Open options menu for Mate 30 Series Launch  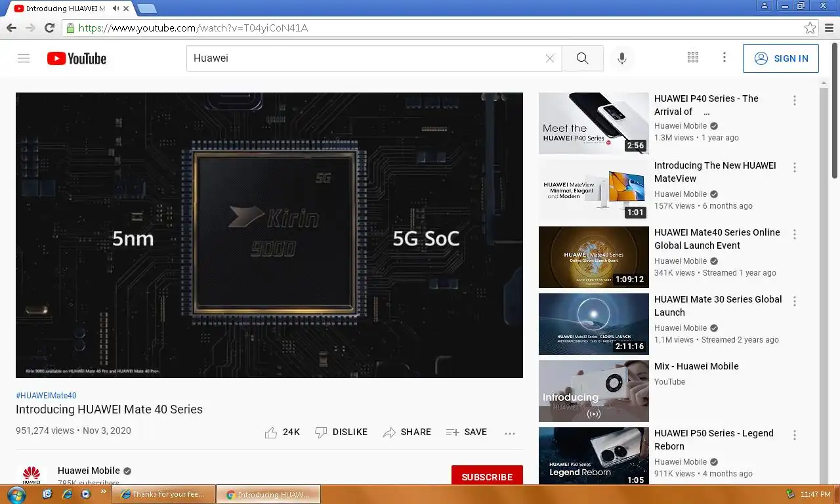point(795,301)
